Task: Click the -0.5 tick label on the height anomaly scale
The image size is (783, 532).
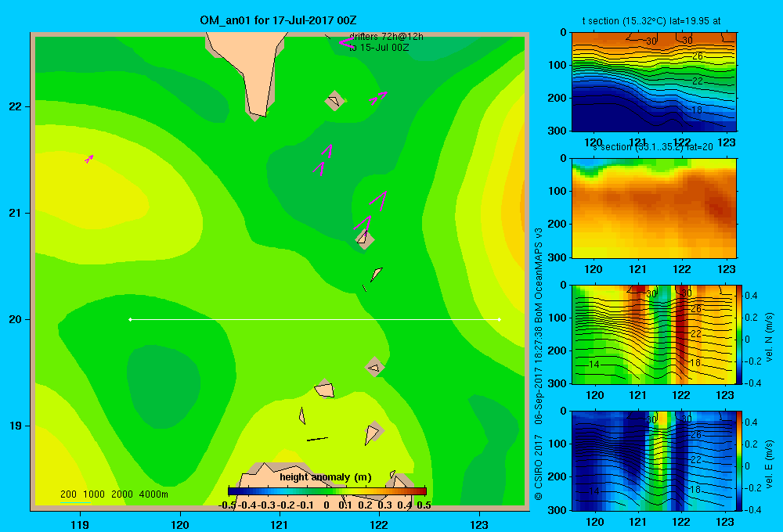Action: (227, 505)
